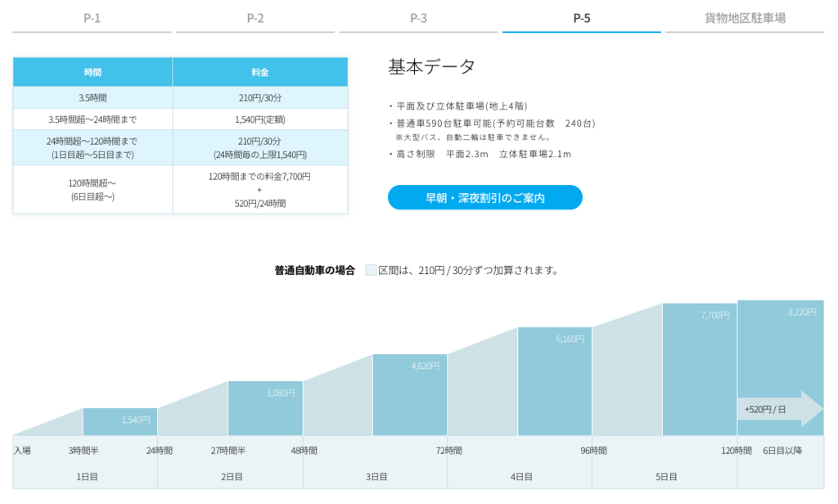Click the 基本データ heading

[429, 65]
